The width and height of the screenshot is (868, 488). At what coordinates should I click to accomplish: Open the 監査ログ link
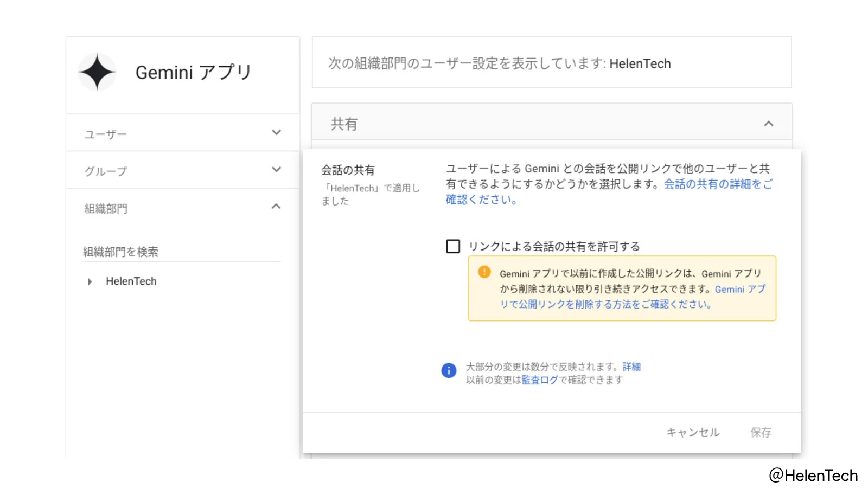pos(539,380)
